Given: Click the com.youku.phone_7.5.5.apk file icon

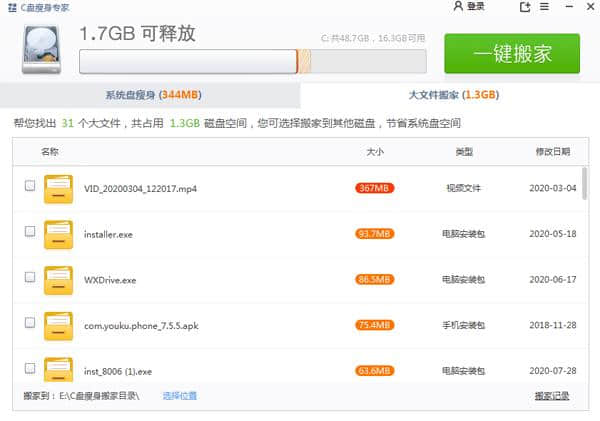Looking at the screenshot, I should coord(58,325).
